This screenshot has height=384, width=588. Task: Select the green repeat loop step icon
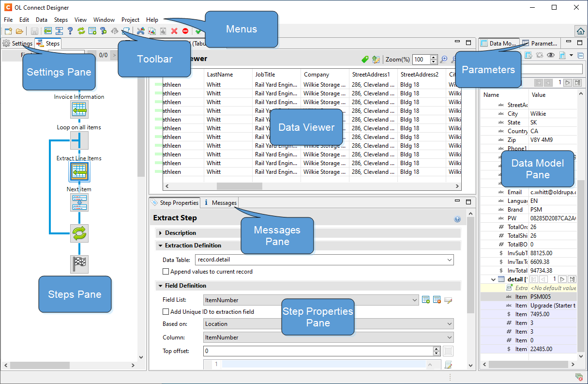coord(79,233)
